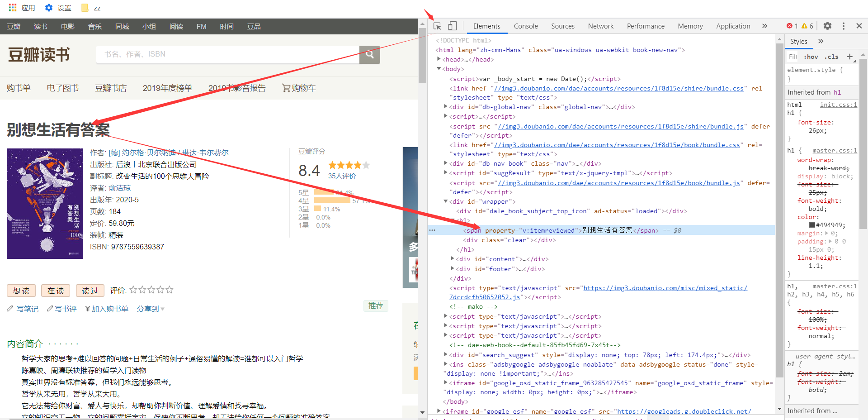The height and width of the screenshot is (420, 868).
Task: Click the Styles filter input field
Action: (x=793, y=57)
